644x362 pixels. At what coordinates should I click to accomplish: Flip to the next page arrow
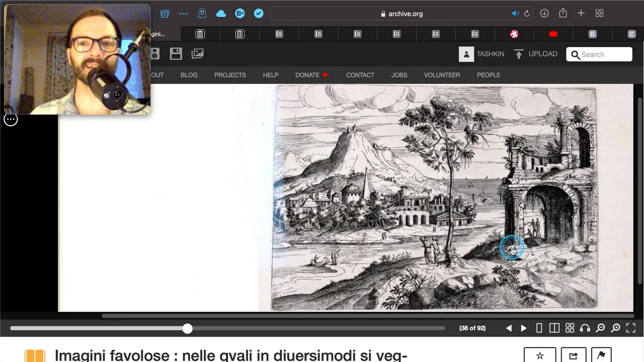(524, 328)
